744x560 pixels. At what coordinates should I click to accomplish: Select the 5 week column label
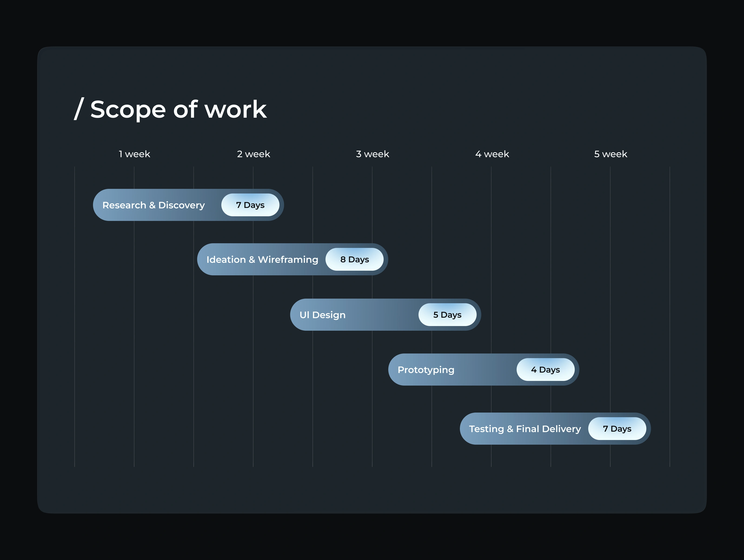tap(611, 154)
